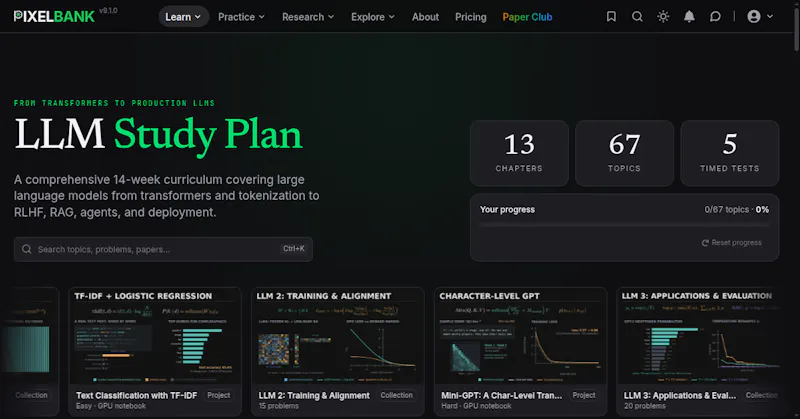Image resolution: width=800 pixels, height=419 pixels.
Task: Click the '20 problems' text
Action: (644, 406)
